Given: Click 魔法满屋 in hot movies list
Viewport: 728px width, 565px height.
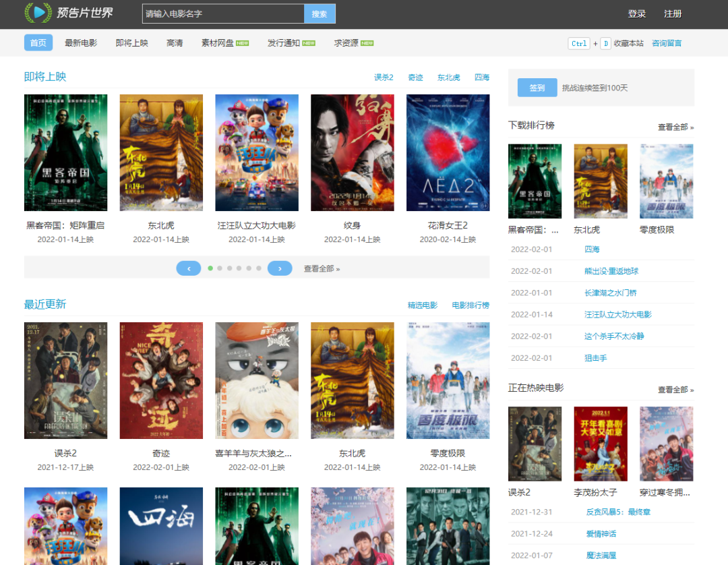Looking at the screenshot, I should pos(601,556).
